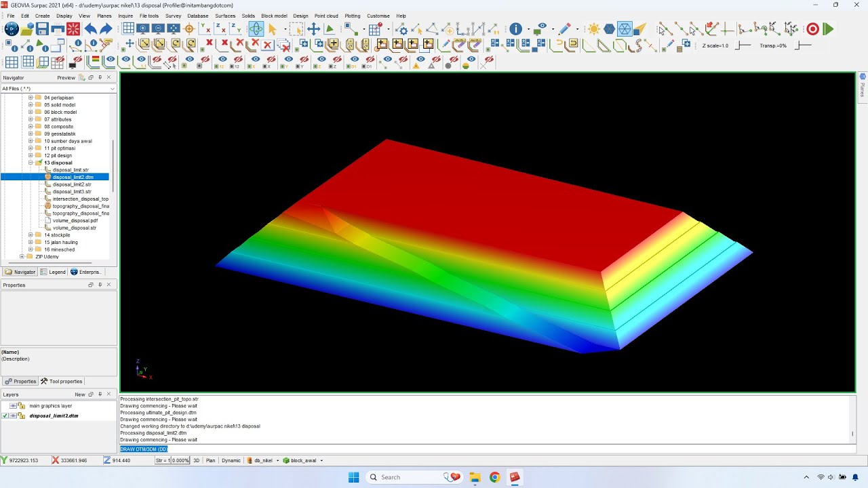Click the Plan view button
The width and height of the screenshot is (868, 488).
[211, 460]
